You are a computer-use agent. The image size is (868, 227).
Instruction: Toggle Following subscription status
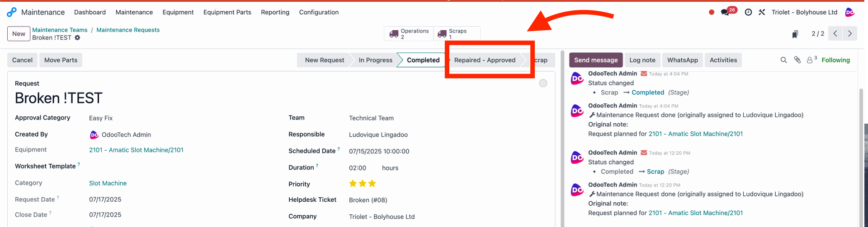(835, 60)
